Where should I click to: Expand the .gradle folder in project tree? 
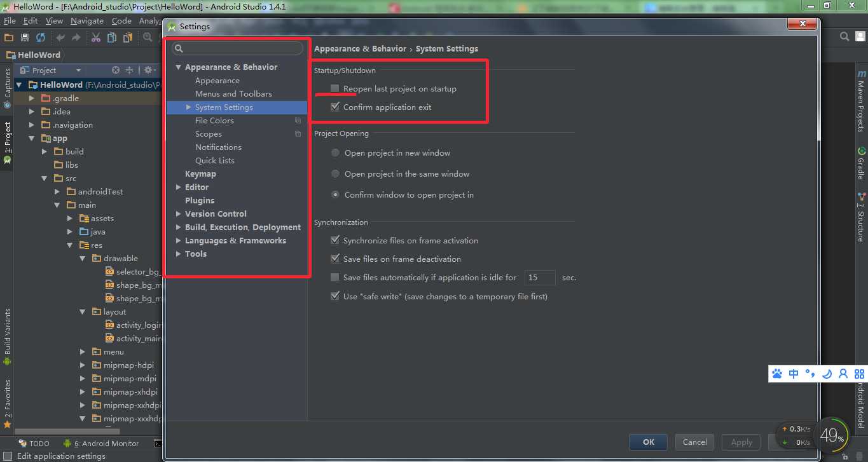coord(32,98)
